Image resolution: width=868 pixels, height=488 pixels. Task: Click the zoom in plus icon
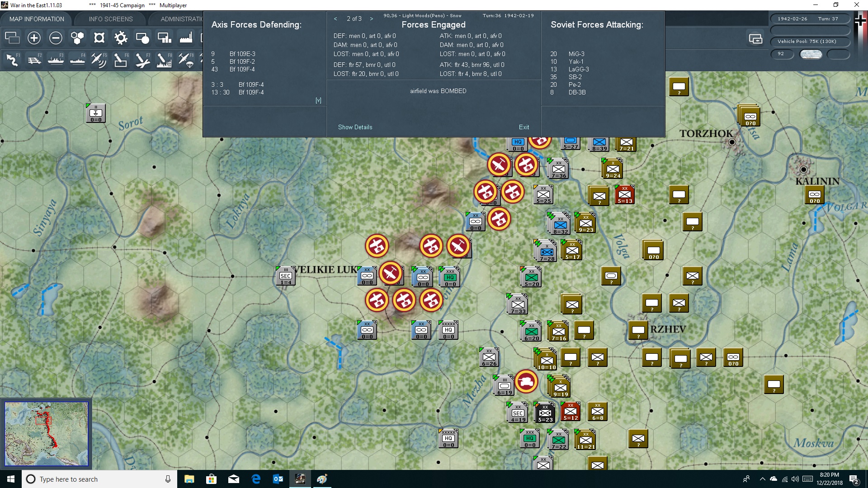[34, 38]
